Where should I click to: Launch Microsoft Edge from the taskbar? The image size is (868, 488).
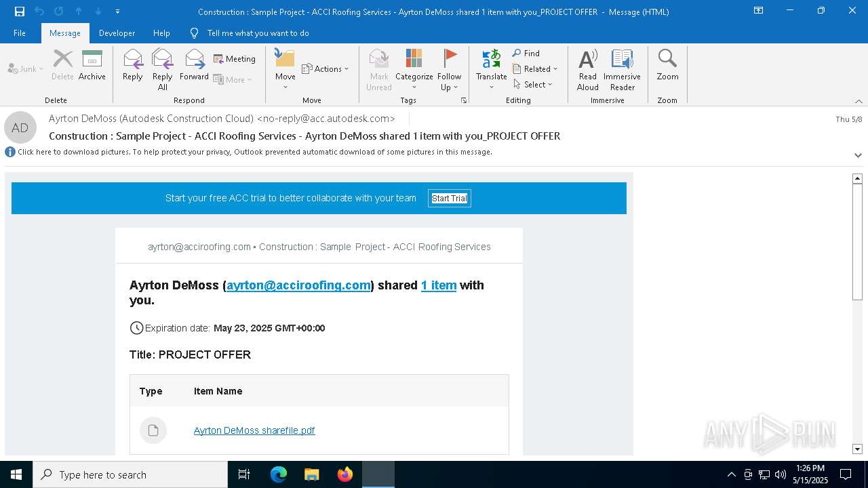point(279,474)
